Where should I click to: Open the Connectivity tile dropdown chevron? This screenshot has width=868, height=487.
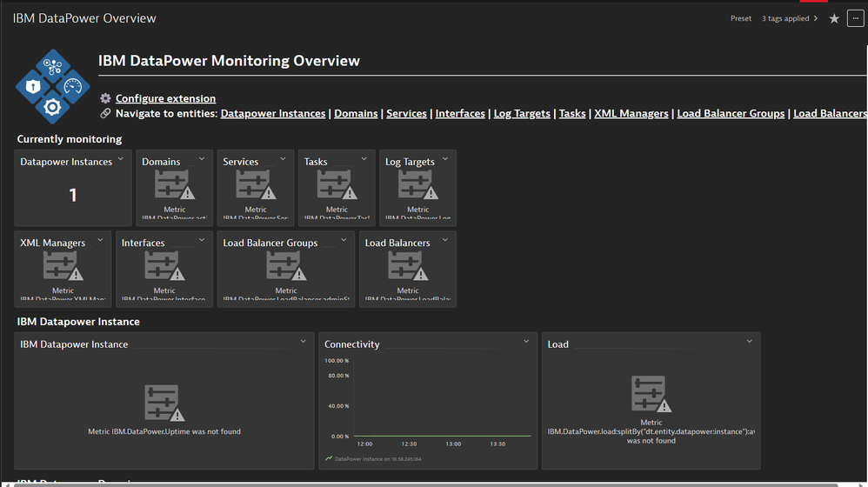coord(526,342)
